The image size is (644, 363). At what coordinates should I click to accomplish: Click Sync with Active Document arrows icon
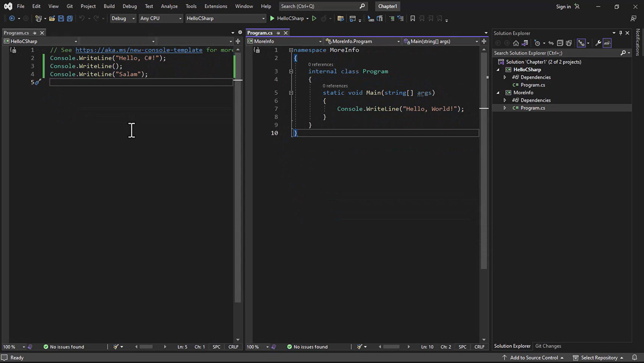coord(551,43)
